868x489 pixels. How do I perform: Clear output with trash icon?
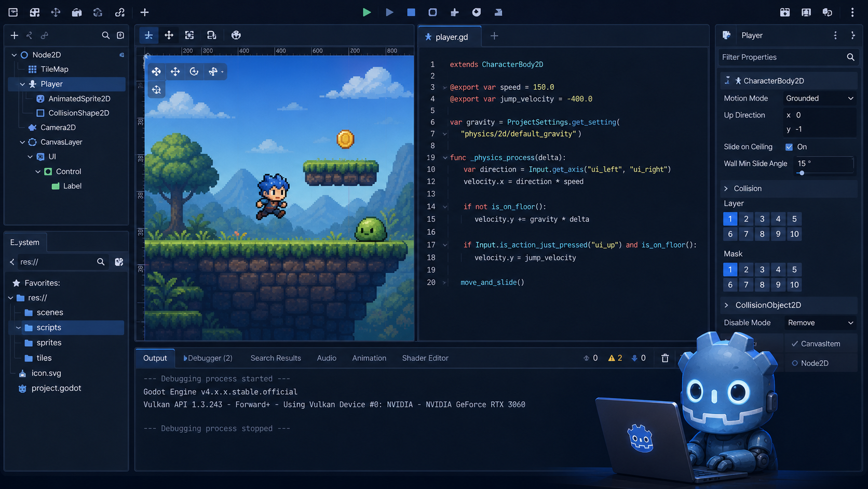(665, 358)
